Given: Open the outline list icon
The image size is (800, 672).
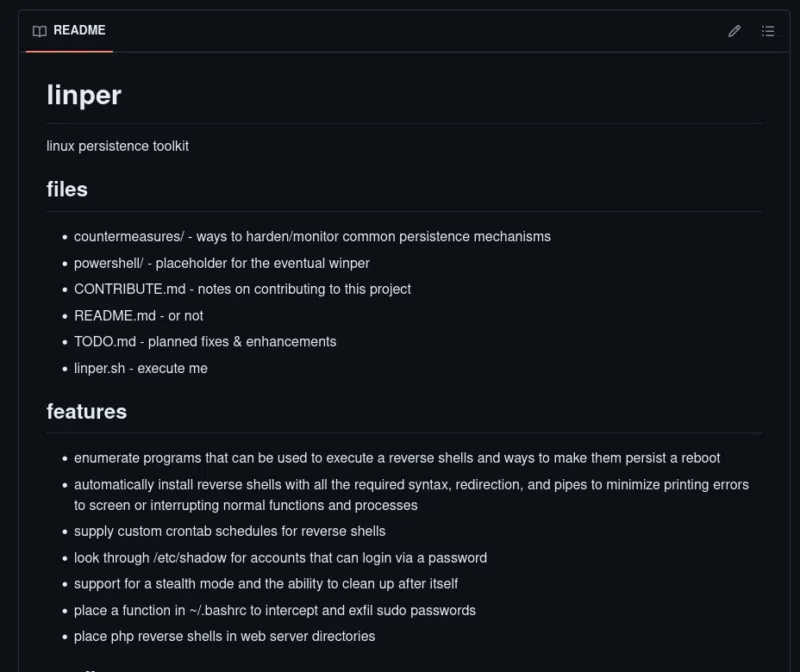Looking at the screenshot, I should 768,31.
